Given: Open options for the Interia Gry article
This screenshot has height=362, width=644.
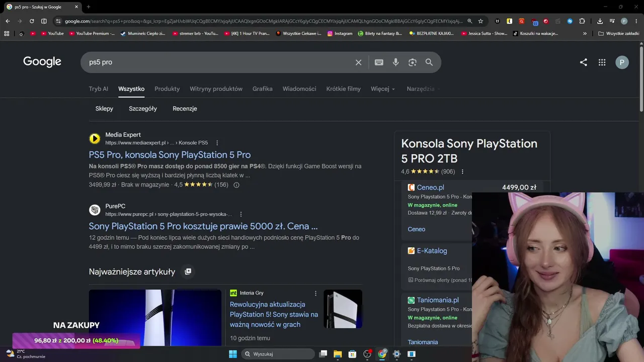Looking at the screenshot, I should point(315,293).
